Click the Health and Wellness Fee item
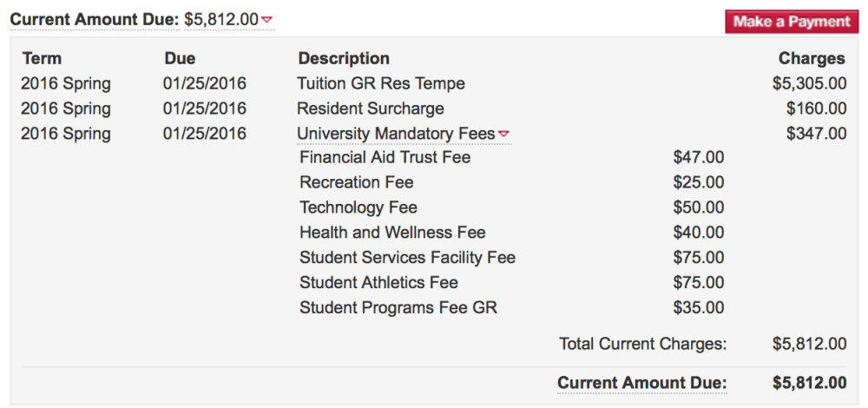The width and height of the screenshot is (868, 408). pos(392,233)
